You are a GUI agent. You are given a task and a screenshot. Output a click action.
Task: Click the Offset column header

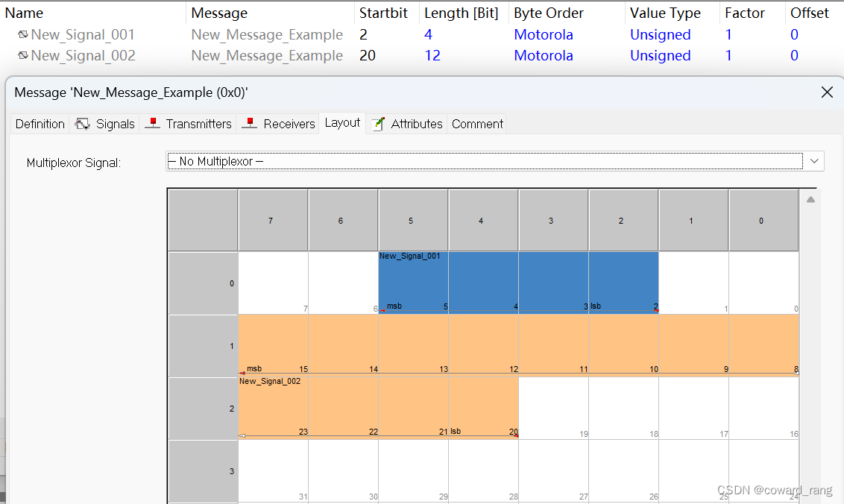[810, 13]
